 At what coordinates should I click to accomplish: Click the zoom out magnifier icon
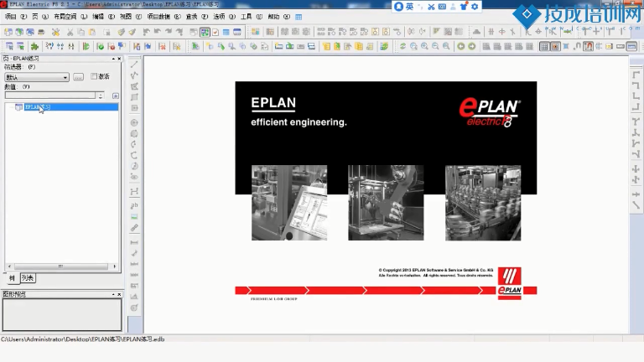point(435,46)
